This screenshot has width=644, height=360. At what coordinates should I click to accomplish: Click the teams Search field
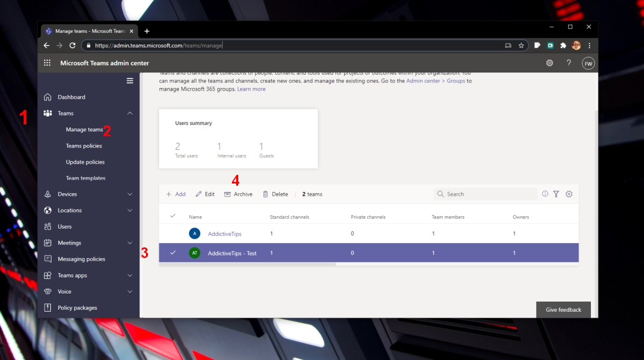click(x=485, y=194)
